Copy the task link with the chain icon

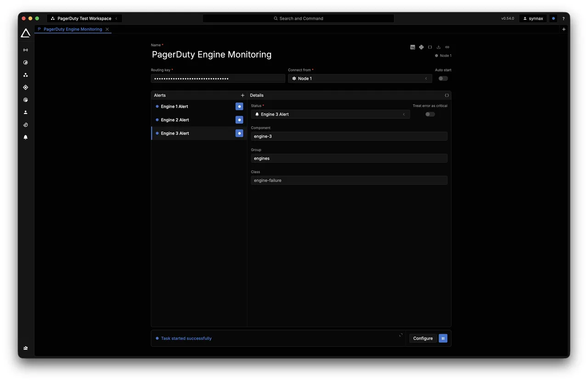[447, 47]
